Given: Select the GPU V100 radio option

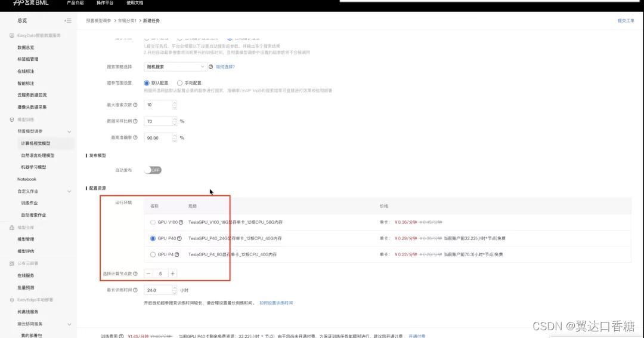Looking at the screenshot, I should tap(153, 223).
